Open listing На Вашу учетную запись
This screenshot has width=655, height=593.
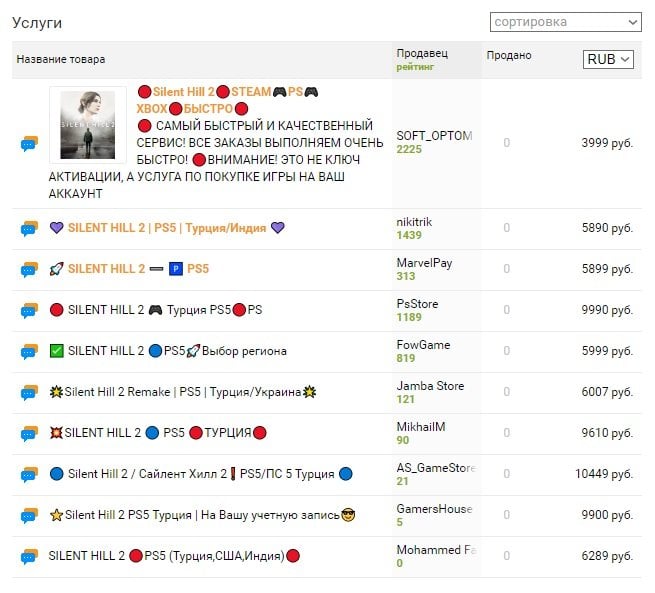202,514
